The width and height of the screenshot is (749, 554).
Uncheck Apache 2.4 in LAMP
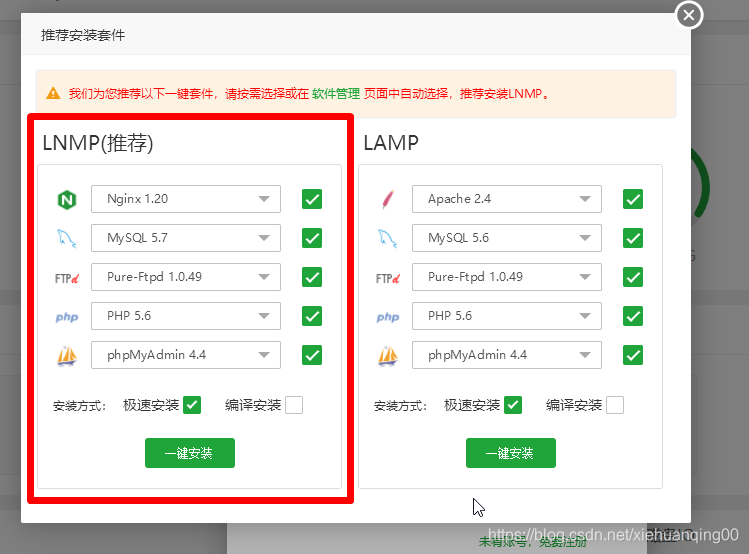coord(633,199)
